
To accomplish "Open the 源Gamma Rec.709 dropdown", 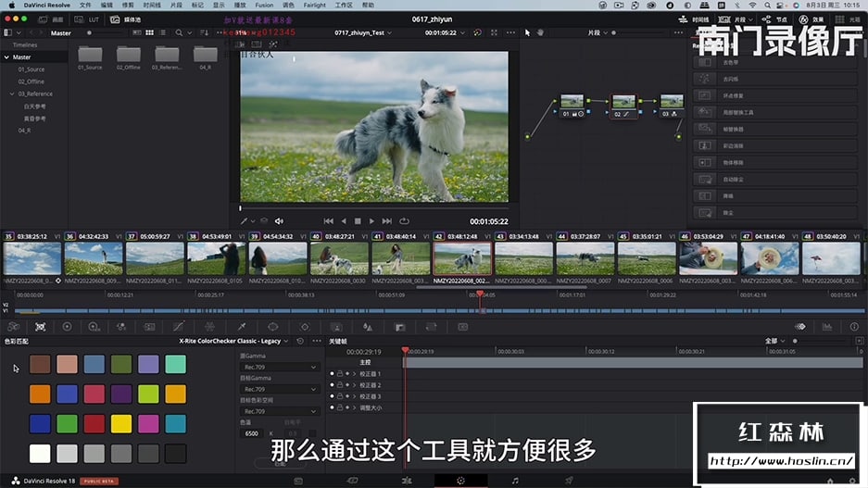I will point(279,367).
